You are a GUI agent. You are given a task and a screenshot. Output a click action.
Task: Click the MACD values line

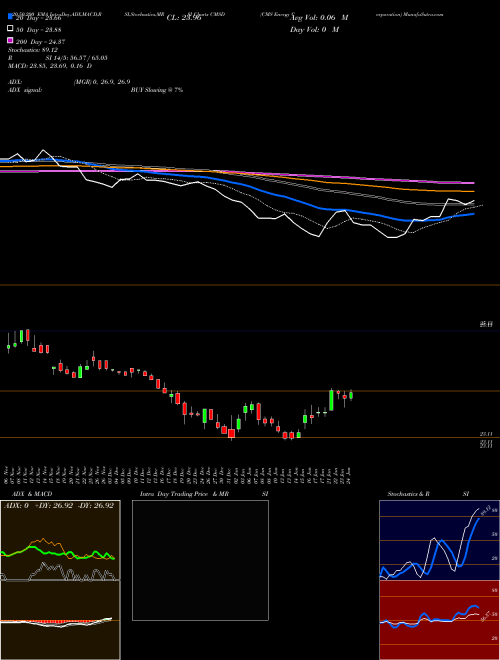(x=50, y=66)
